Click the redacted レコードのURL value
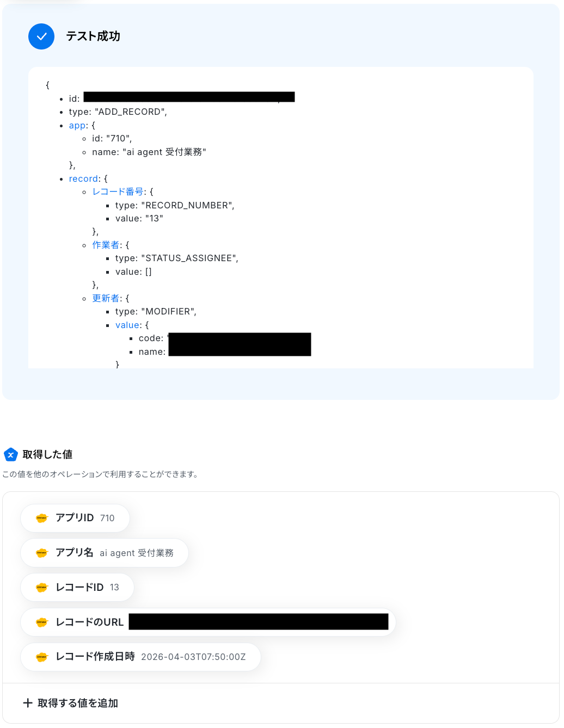This screenshot has height=728, width=564. coord(259,622)
